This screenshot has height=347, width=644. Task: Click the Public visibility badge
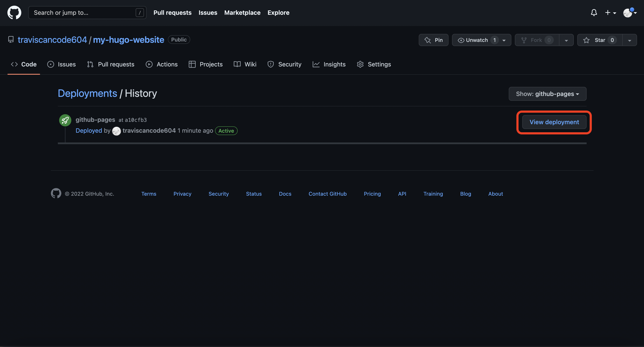point(179,40)
